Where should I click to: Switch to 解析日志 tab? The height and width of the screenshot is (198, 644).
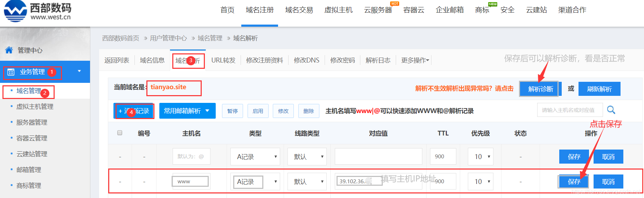[378, 60]
